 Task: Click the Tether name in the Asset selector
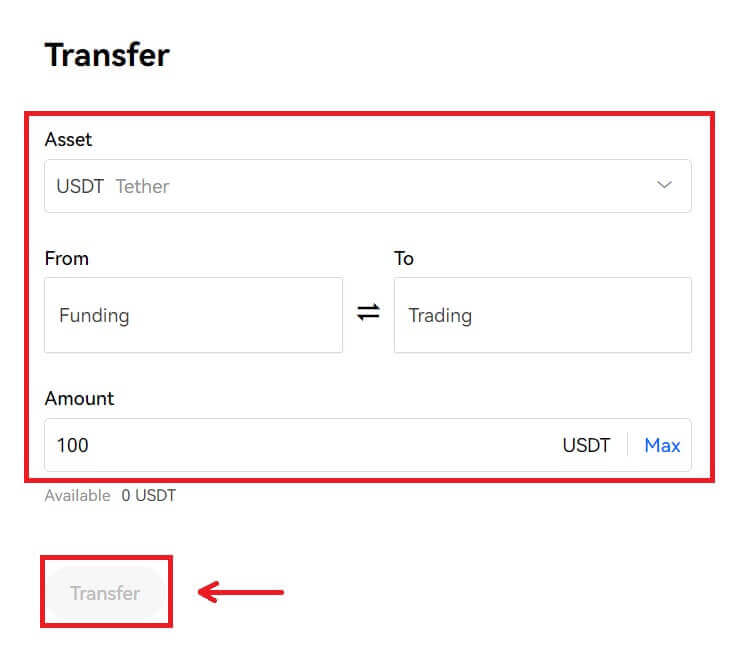point(142,186)
